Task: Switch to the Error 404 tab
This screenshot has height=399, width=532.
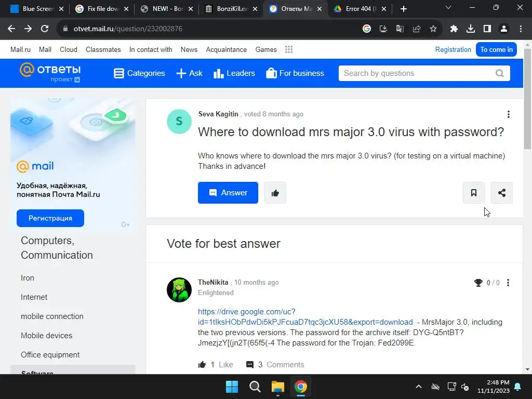Action: pos(360,9)
